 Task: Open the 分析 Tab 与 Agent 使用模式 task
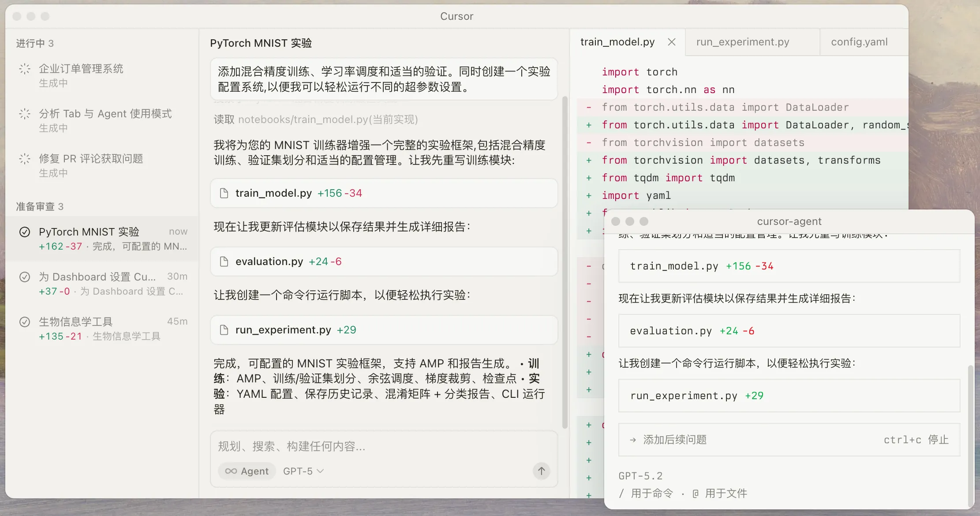click(x=102, y=120)
